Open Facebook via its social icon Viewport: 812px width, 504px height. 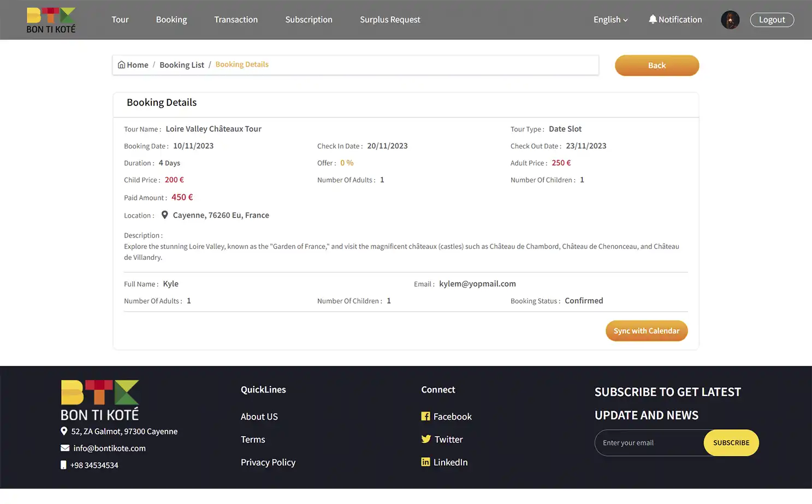(425, 416)
